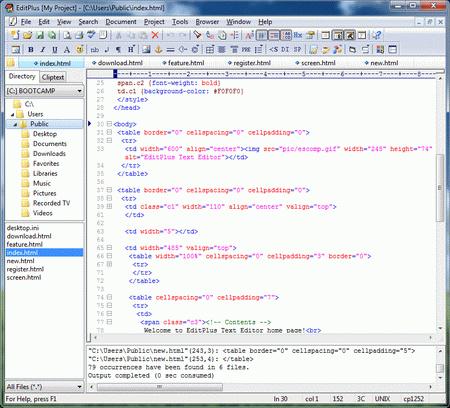
Task: Click the nb non-breaking space icon
Action: point(94,50)
